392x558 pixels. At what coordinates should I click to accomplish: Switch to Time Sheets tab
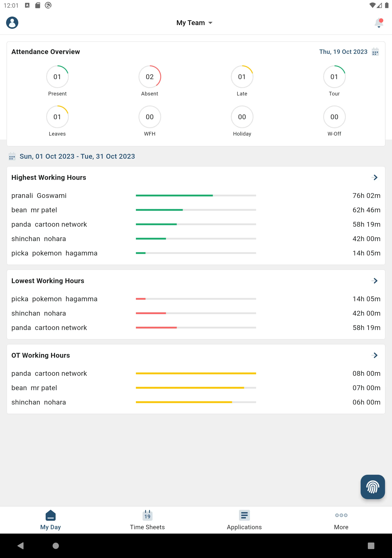tap(147, 520)
